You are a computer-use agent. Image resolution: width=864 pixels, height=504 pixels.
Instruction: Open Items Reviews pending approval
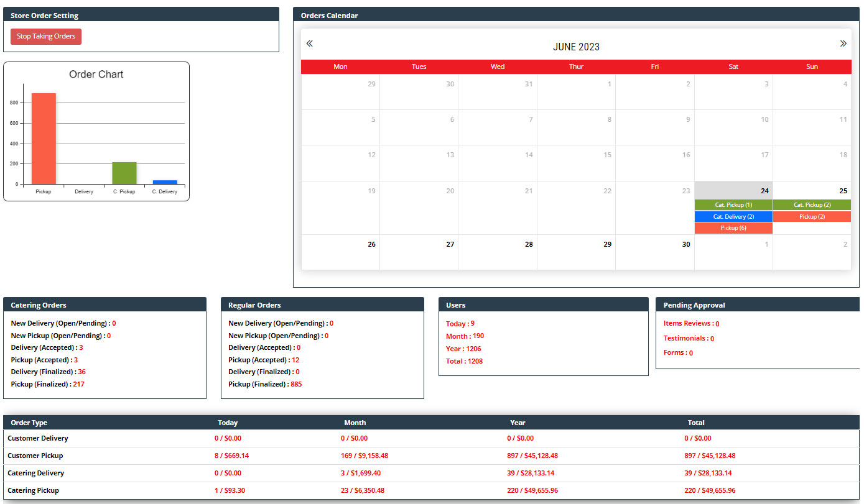coord(691,324)
